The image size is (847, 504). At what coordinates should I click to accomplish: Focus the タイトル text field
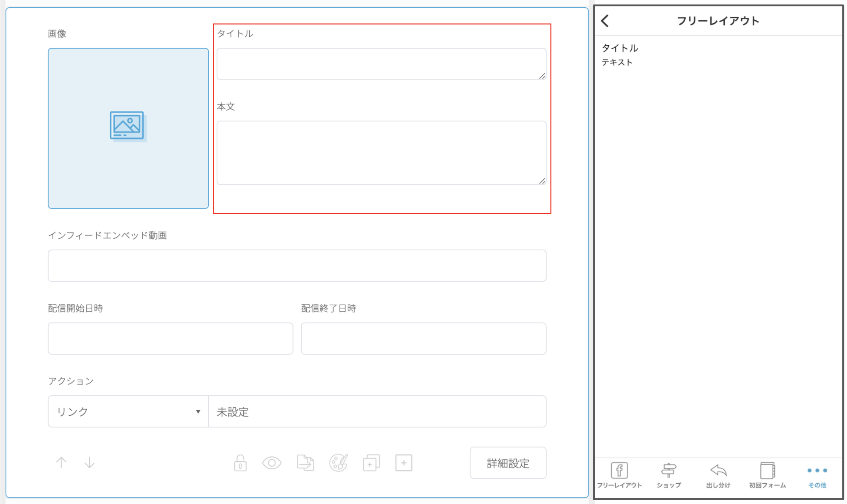point(382,64)
